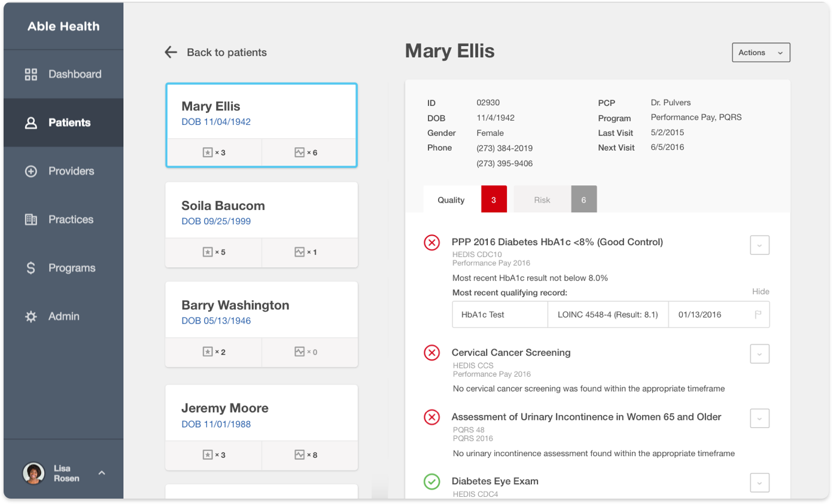The width and height of the screenshot is (833, 504).
Task: Click the red X on Urinary Incontinence assessment
Action: click(431, 417)
